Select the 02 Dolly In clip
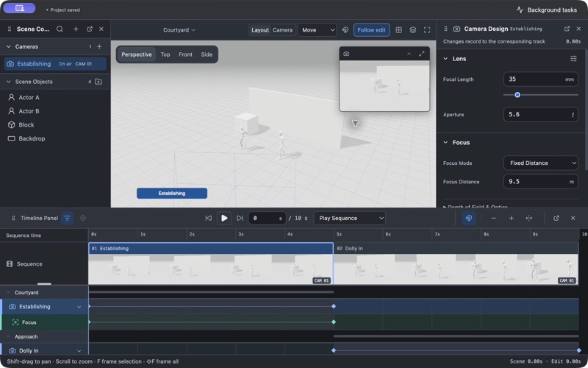Viewport: 588px width, 368px height. click(x=456, y=263)
